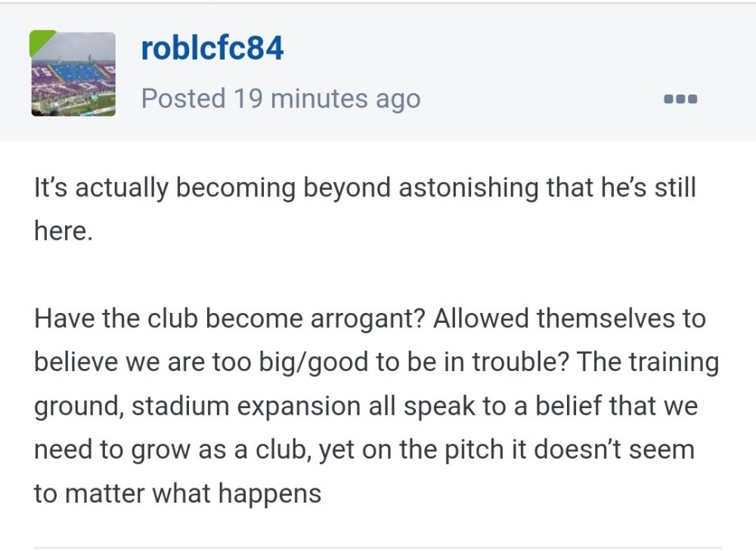Click the word "here." ending first paragraph

[x=63, y=231]
